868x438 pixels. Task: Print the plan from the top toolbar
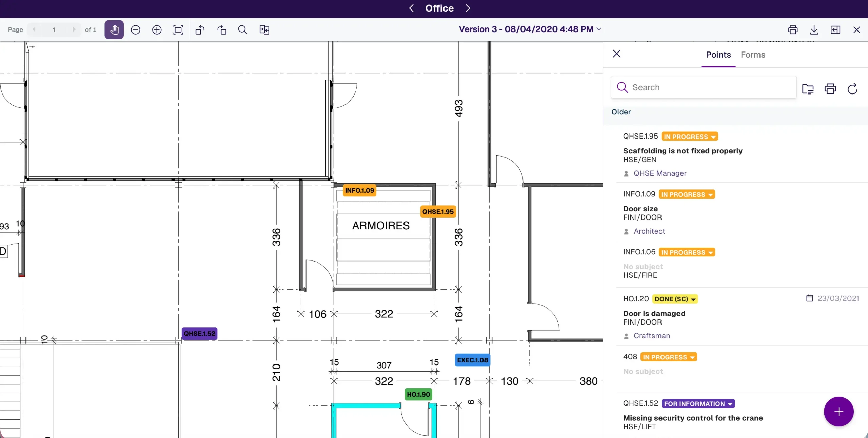click(793, 30)
